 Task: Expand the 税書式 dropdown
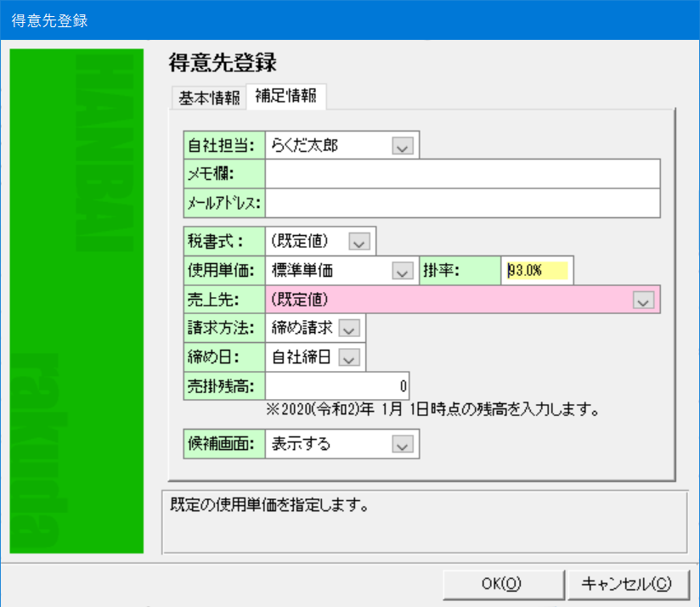pos(359,241)
